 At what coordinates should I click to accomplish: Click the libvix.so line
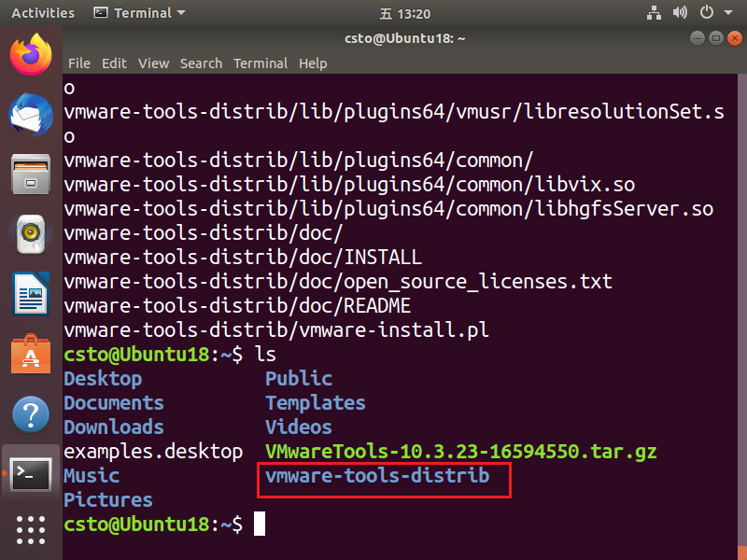click(349, 184)
